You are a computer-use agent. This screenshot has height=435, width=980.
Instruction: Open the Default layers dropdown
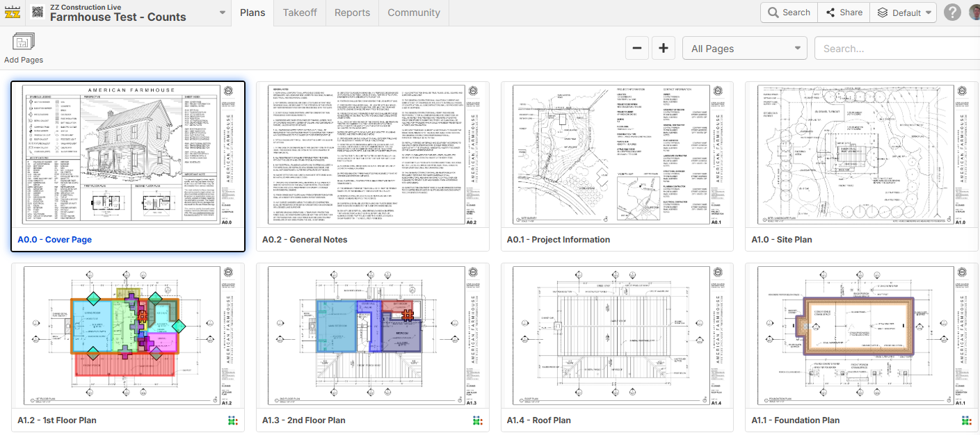pos(902,13)
